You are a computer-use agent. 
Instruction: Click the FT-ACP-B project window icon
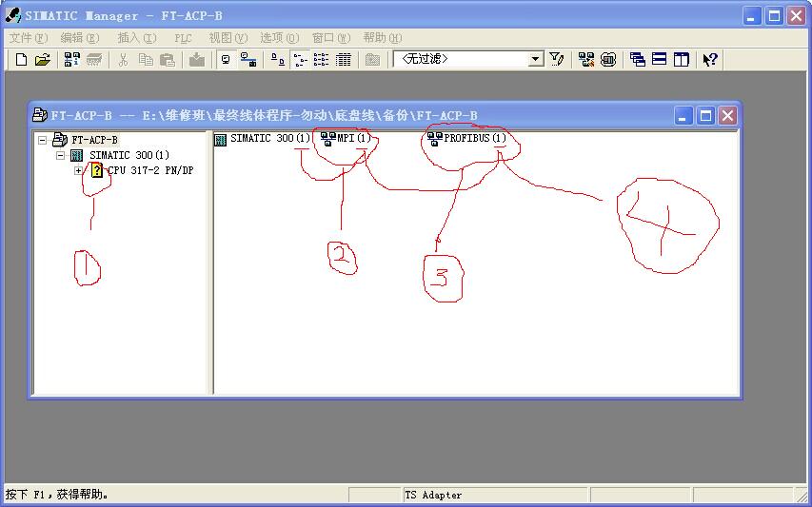[x=40, y=114]
